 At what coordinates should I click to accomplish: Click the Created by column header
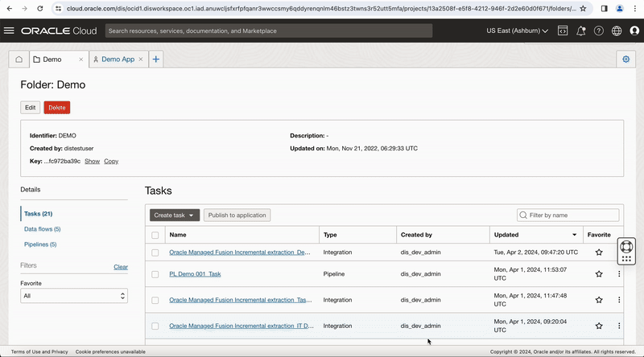[416, 235]
